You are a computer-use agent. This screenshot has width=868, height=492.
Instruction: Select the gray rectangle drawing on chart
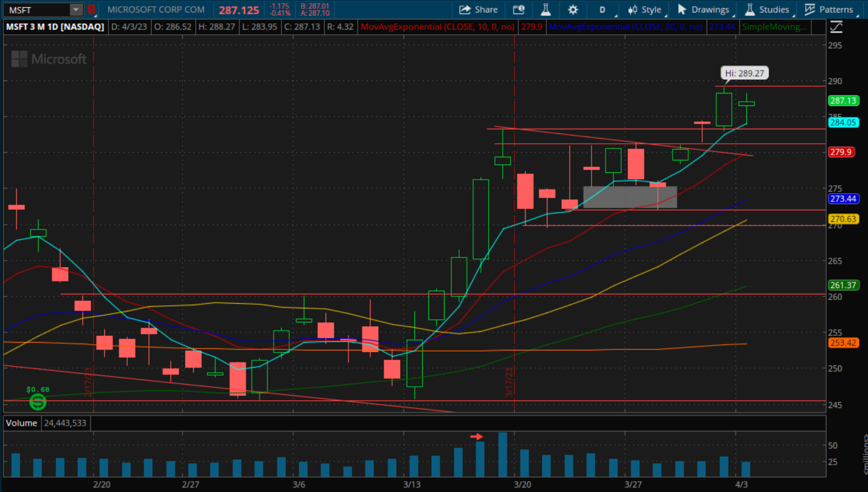(630, 197)
